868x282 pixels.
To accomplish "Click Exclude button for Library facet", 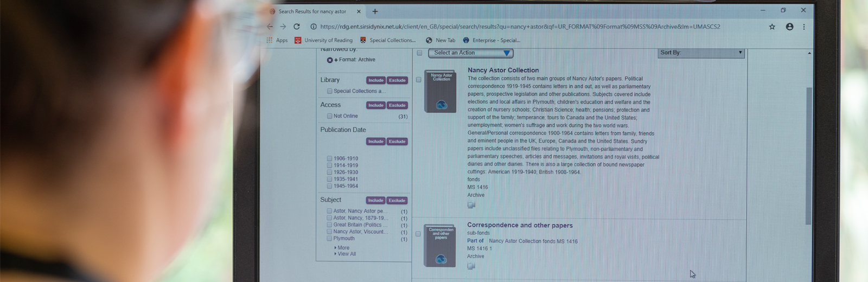I will pos(397,80).
